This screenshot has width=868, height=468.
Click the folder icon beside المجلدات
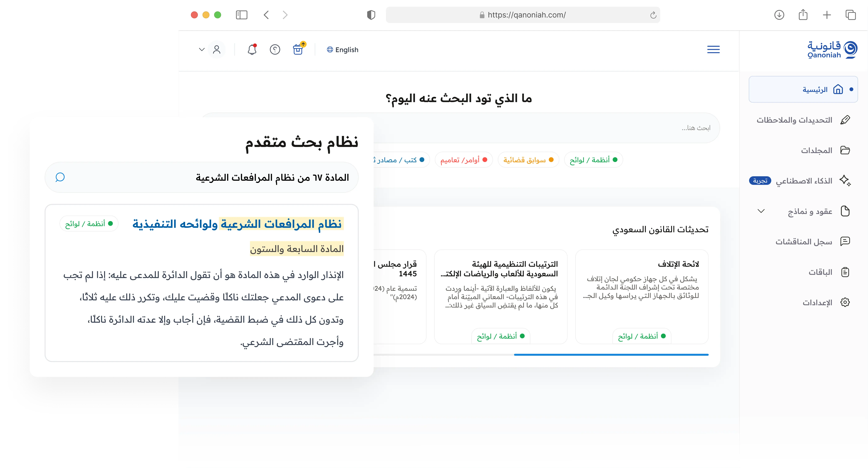845,150
